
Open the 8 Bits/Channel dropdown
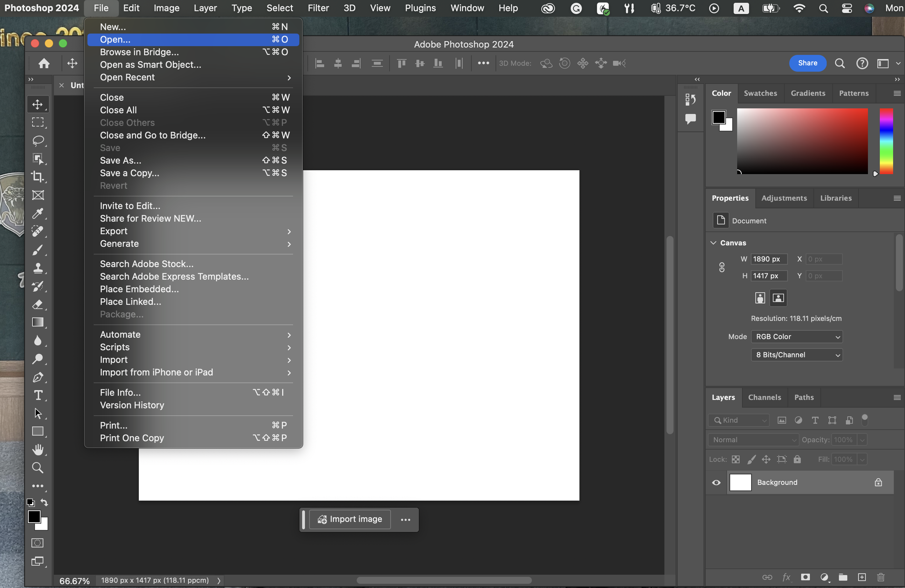[x=797, y=354]
